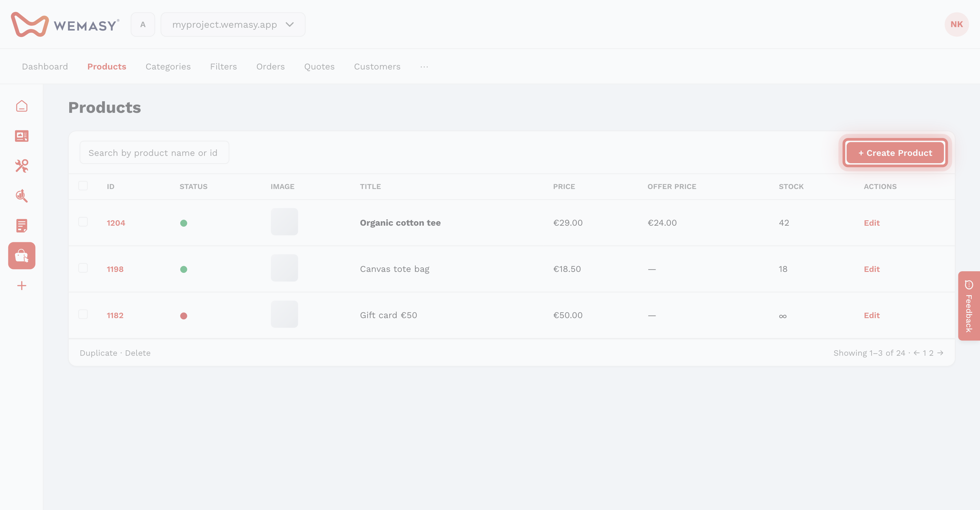The height and width of the screenshot is (510, 980).
Task: Click Organic cotton tee image thumbnail
Action: point(284,222)
